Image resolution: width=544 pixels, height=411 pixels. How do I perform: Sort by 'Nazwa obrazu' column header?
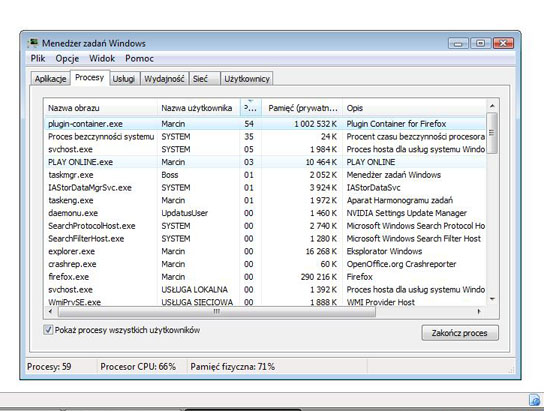(100, 108)
